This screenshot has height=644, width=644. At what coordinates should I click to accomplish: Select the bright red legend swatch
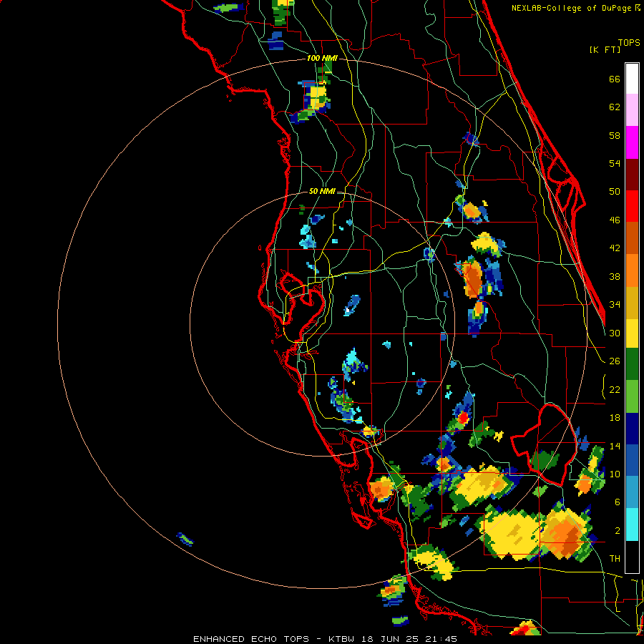pos(632,206)
